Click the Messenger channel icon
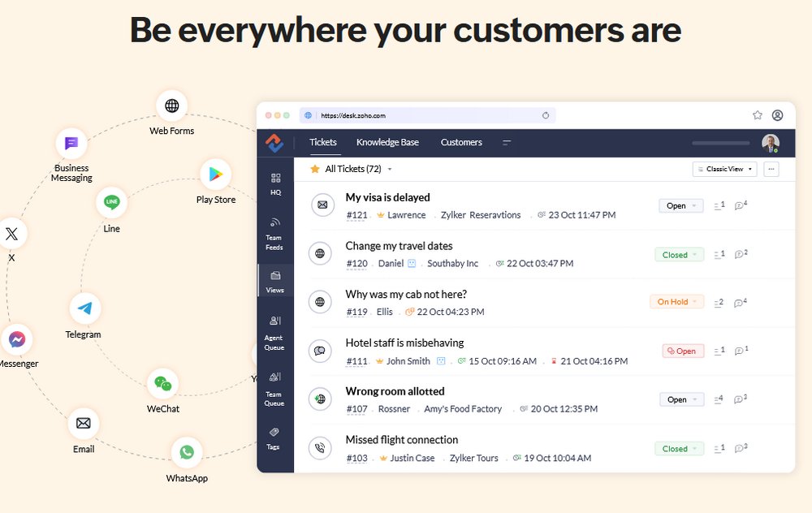This screenshot has width=812, height=513. [x=17, y=339]
